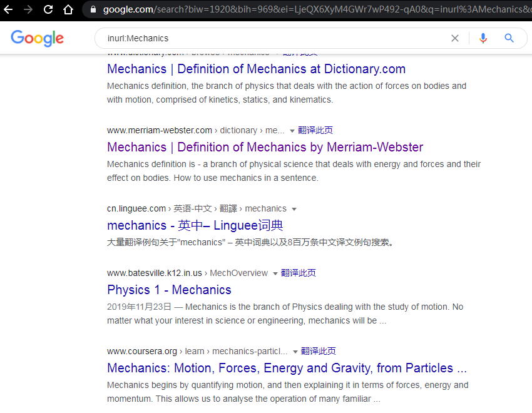Click the magnifying glass search button
532x413 pixels.
[509, 38]
